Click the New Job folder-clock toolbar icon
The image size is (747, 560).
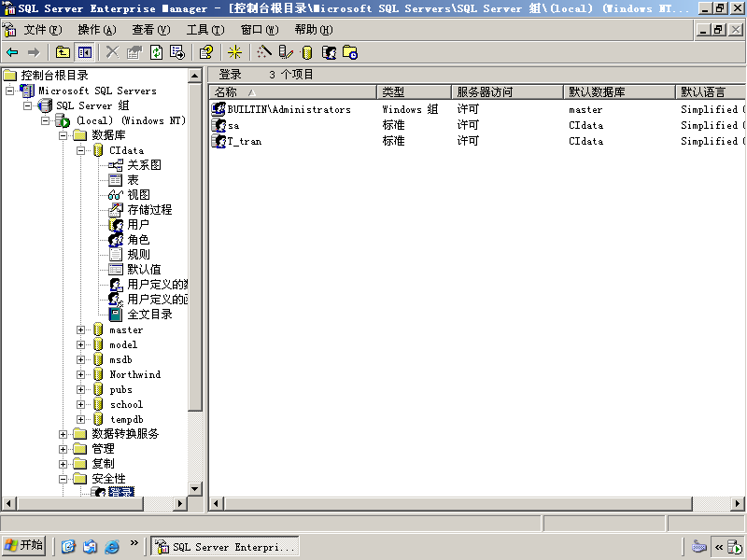(x=350, y=52)
